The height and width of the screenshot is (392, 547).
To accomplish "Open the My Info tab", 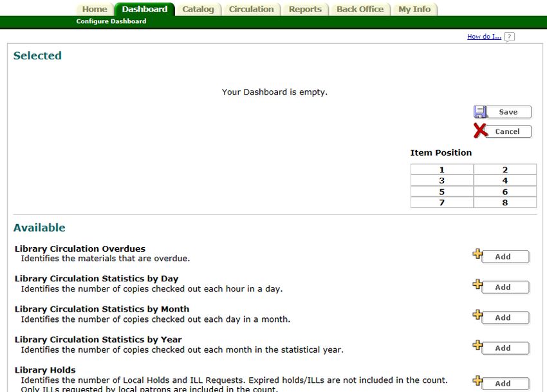I will pos(414,10).
